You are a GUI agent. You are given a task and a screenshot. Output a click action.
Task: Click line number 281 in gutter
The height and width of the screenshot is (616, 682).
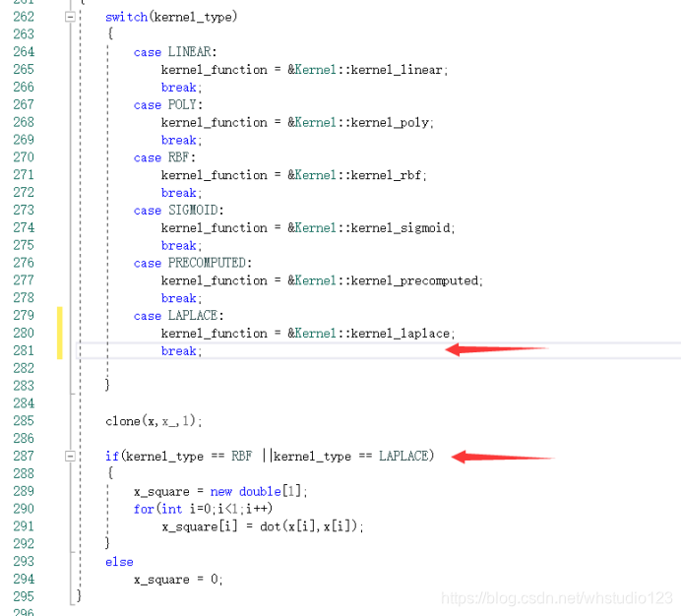click(24, 351)
